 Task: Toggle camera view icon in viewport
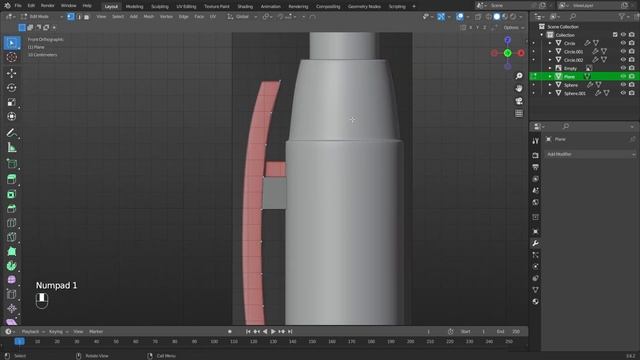[x=519, y=101]
